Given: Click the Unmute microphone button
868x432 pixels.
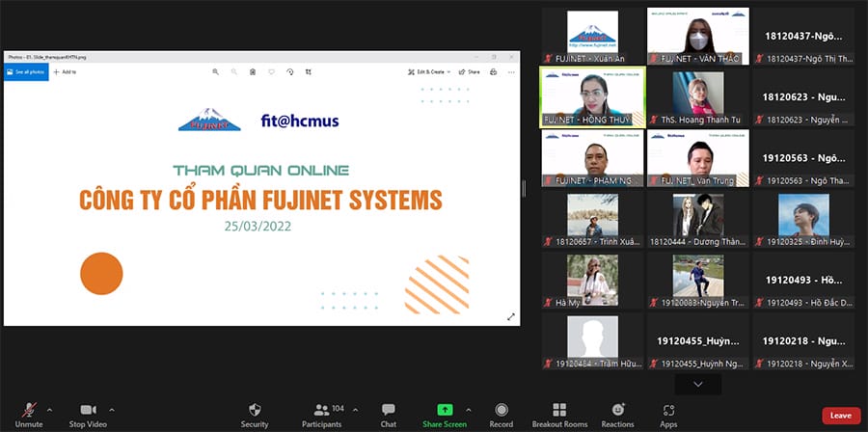Looking at the screenshot, I should click(x=29, y=415).
